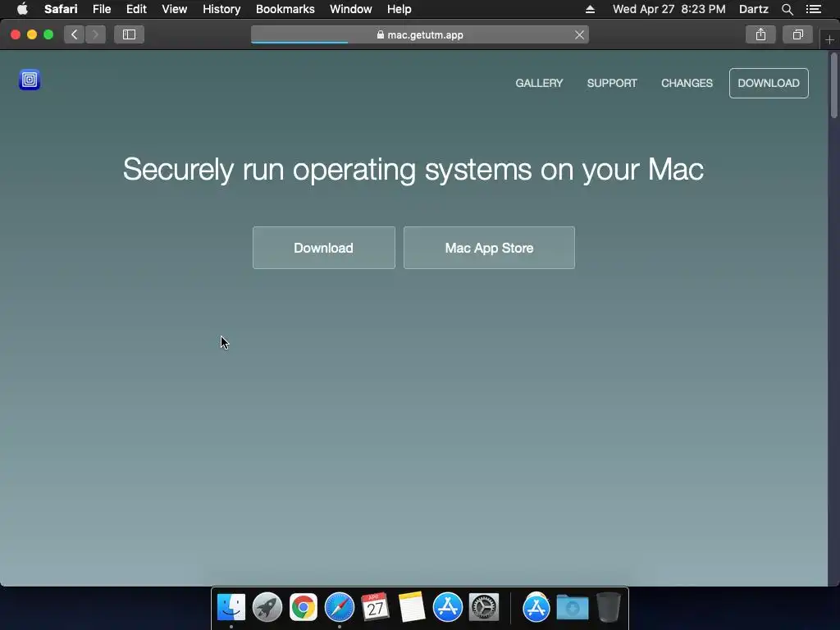Screen dimensions: 840x630
Task: Click the Safari compass in the Dock
Action: click(x=340, y=607)
